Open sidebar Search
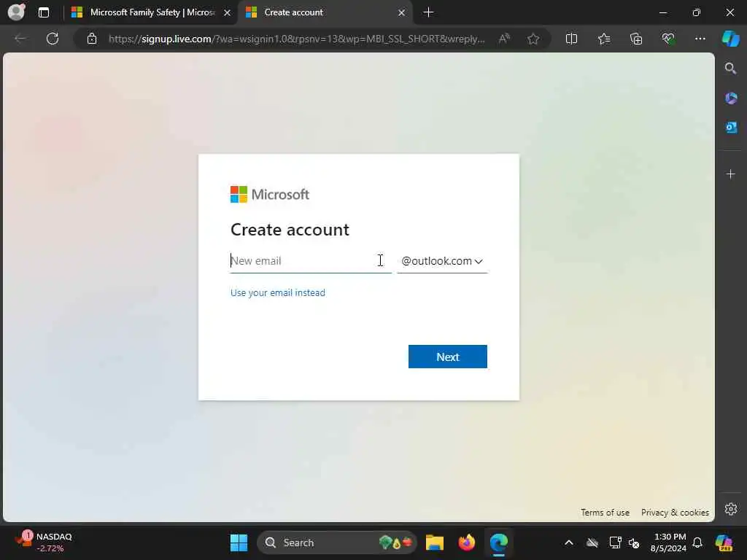 click(731, 69)
